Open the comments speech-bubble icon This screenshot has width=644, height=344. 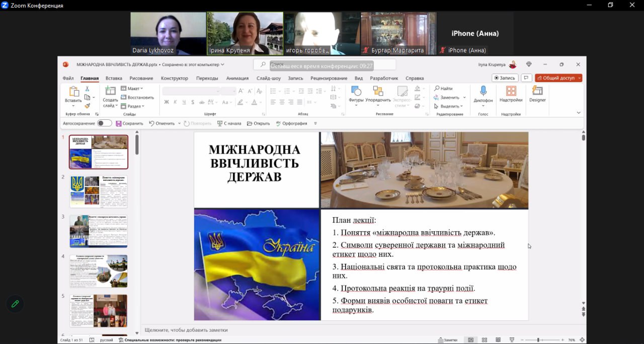[x=526, y=78]
